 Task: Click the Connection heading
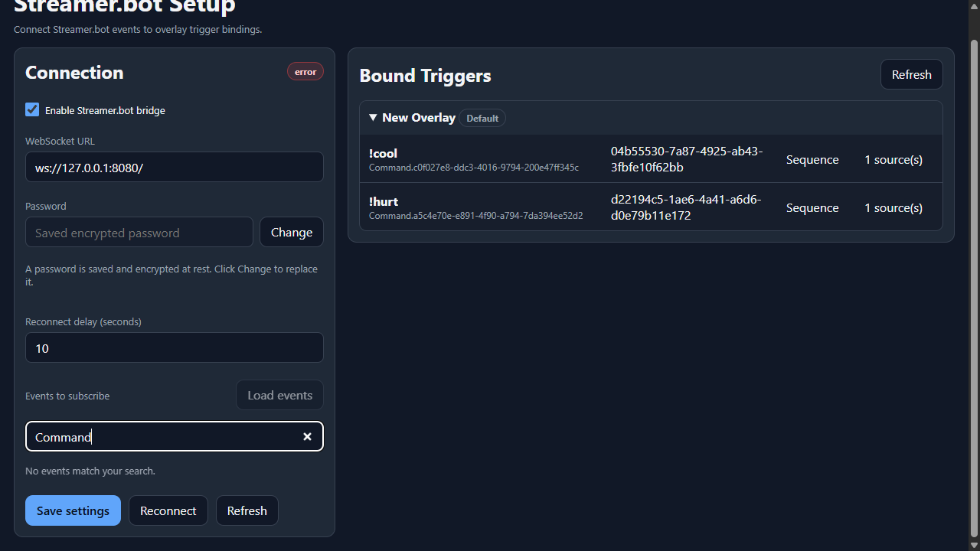tap(74, 72)
